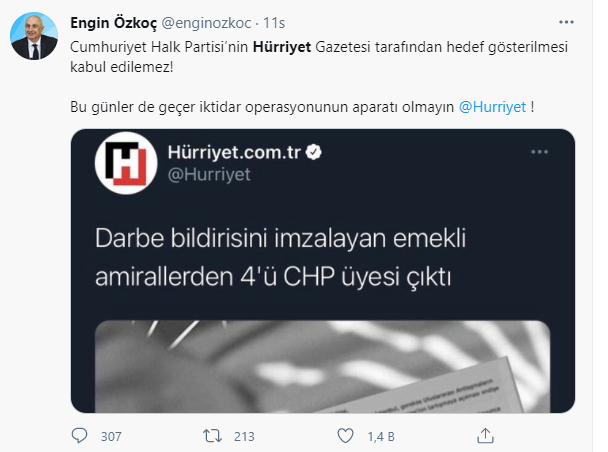Open the tweet's three-dot more menu
The width and height of the screenshot is (608, 452).
[566, 22]
